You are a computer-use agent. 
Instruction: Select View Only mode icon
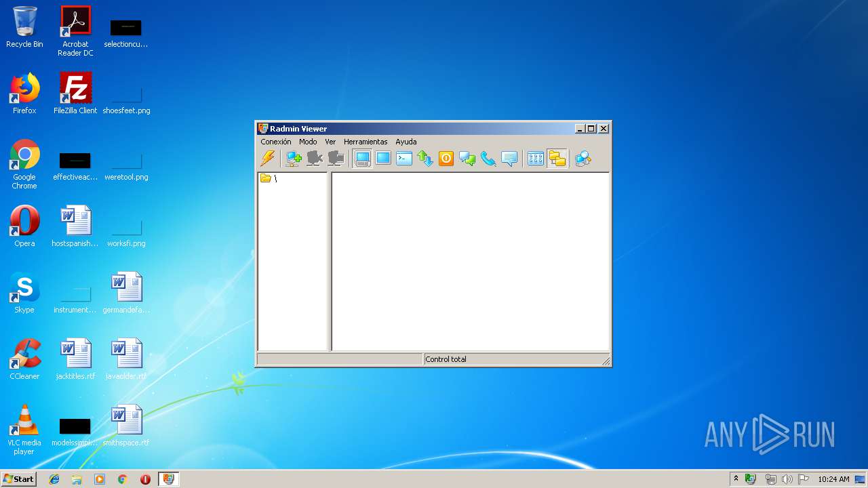[383, 159]
